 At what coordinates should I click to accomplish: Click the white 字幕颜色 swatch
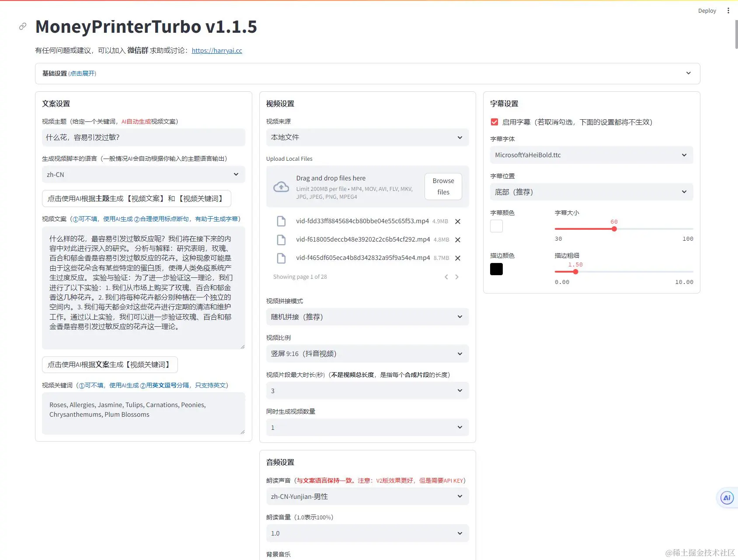point(496,226)
